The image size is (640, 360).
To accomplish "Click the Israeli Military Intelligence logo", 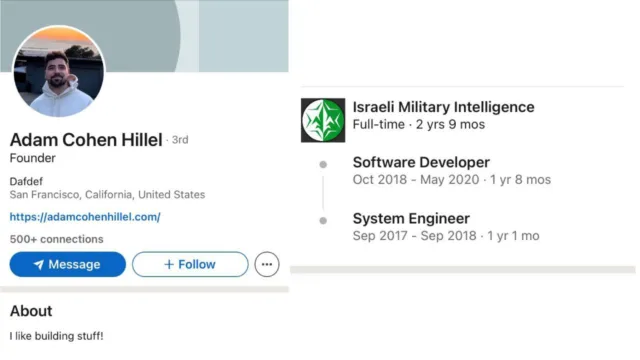I will click(323, 120).
